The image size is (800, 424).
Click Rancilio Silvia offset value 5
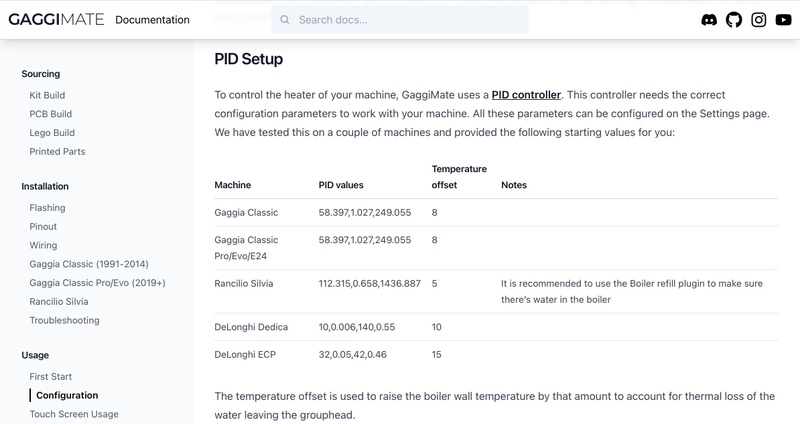[x=435, y=284]
